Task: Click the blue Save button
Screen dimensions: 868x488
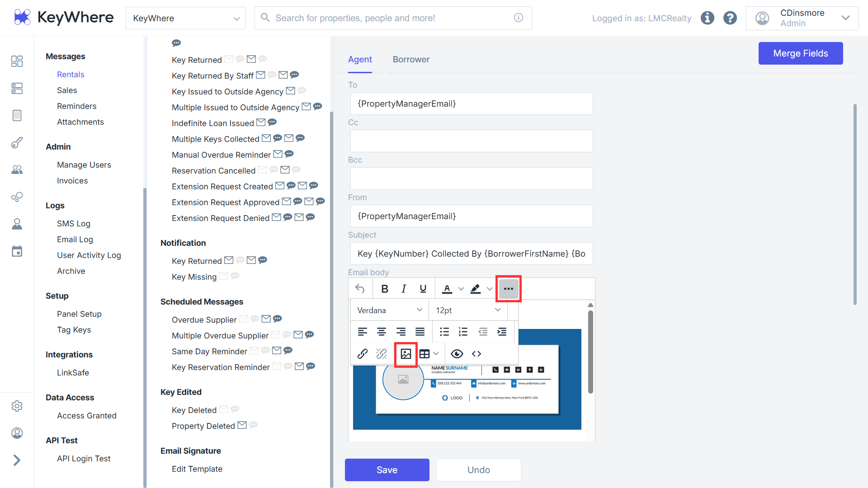Action: point(387,470)
